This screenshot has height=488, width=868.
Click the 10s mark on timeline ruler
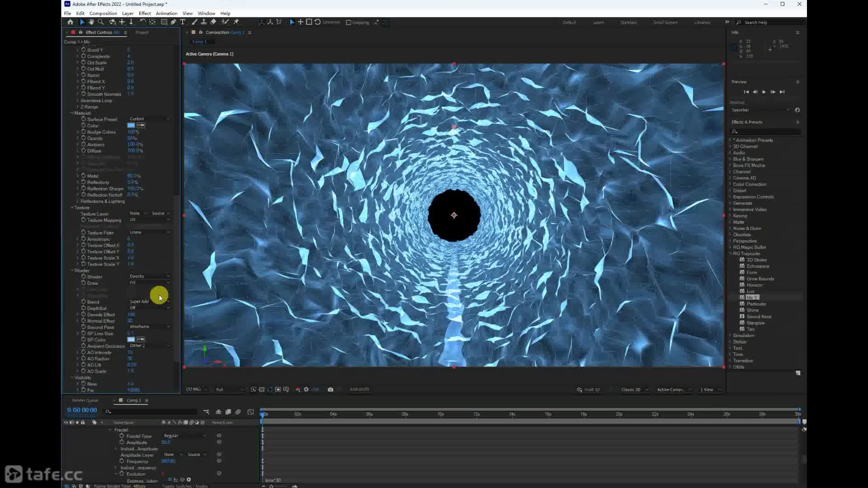(x=440, y=414)
